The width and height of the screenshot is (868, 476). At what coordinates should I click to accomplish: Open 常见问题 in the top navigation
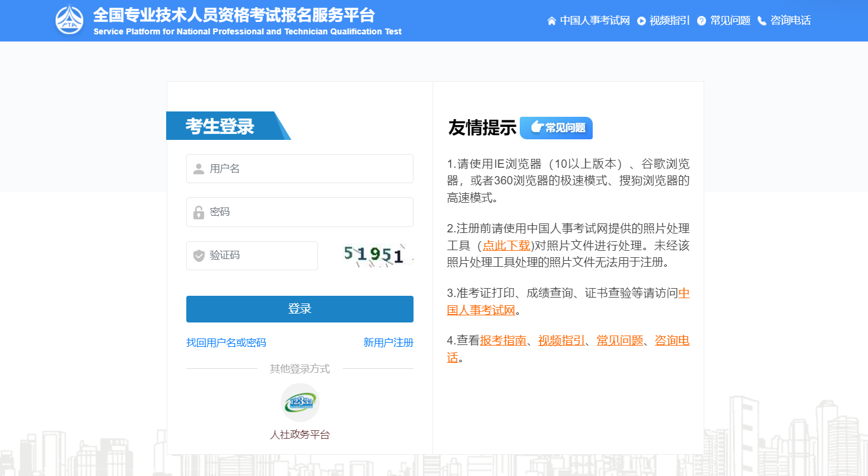(730, 21)
